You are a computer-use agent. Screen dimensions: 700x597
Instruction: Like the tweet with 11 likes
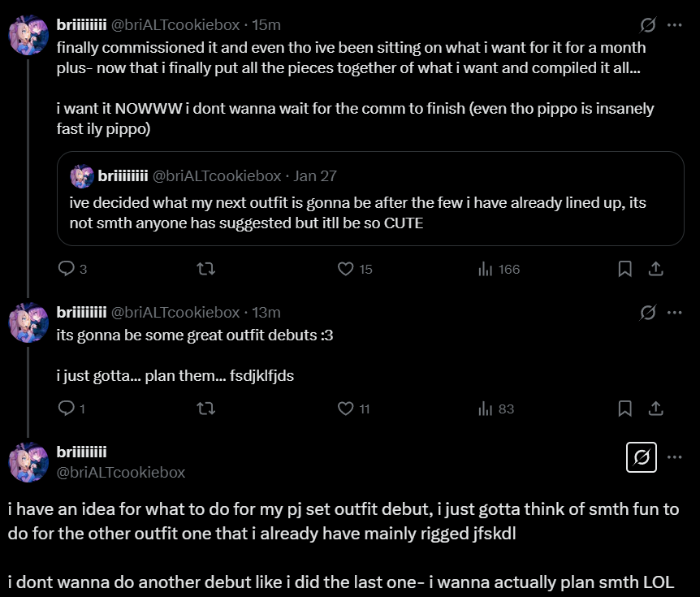(345, 409)
